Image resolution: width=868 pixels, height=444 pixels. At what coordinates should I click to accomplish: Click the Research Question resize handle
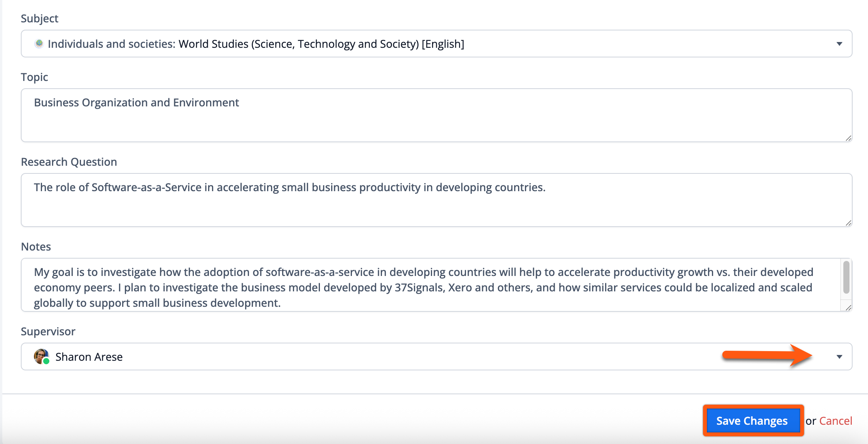click(x=848, y=223)
